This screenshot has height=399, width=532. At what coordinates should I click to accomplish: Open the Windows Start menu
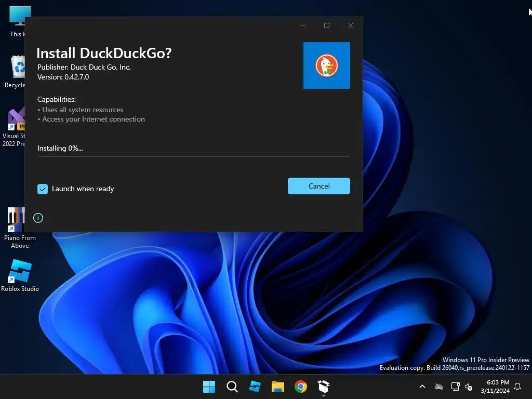209,387
